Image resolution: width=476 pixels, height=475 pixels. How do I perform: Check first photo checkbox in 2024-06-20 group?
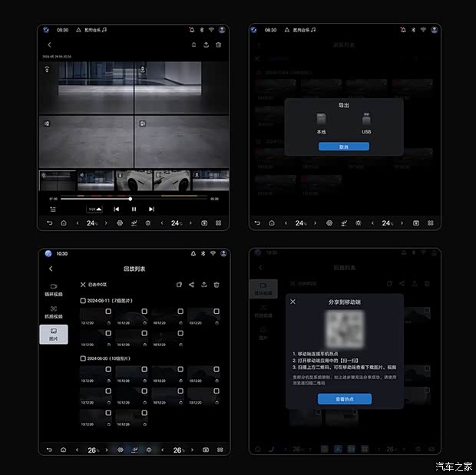point(108,369)
